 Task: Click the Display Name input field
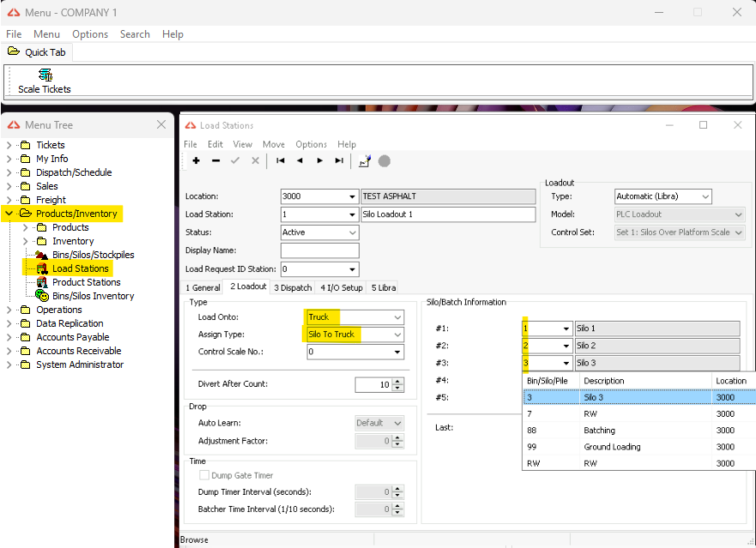pyautogui.click(x=320, y=250)
